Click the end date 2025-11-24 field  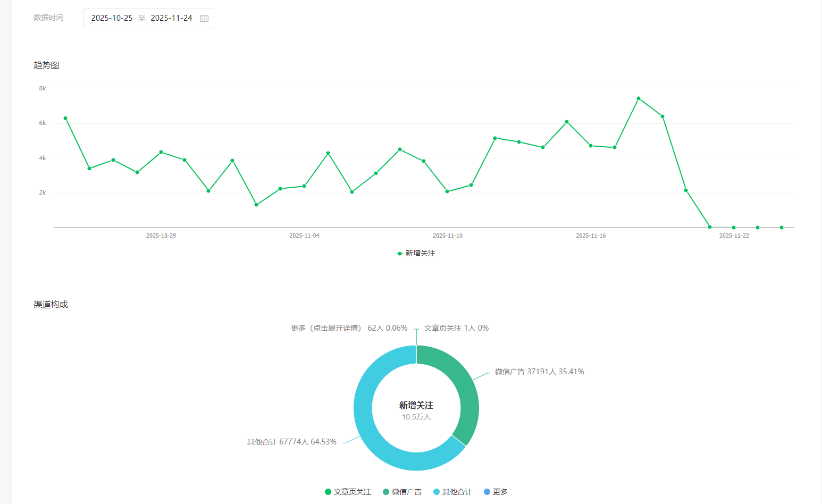pos(171,18)
